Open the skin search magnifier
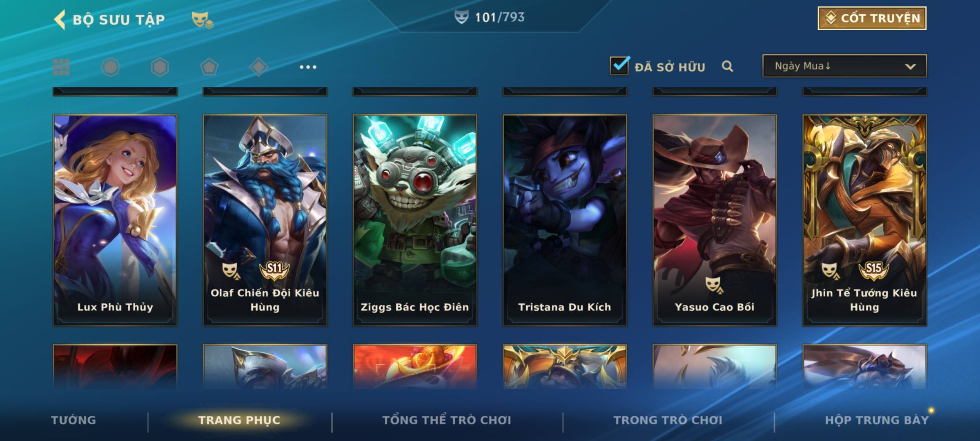 (x=727, y=66)
